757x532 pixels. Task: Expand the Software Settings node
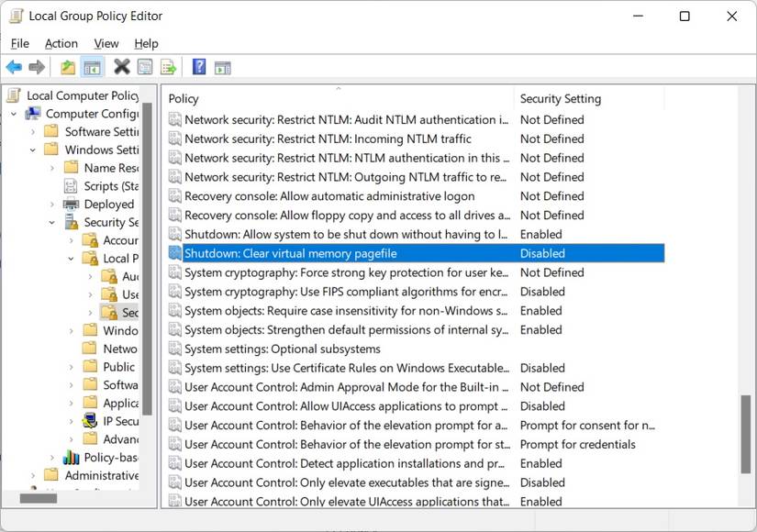31,131
